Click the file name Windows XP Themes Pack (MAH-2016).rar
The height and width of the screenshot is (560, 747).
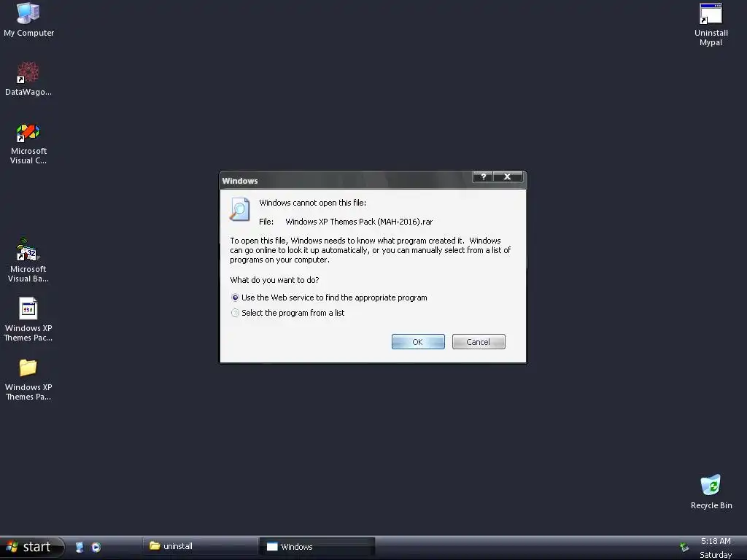[359, 222]
